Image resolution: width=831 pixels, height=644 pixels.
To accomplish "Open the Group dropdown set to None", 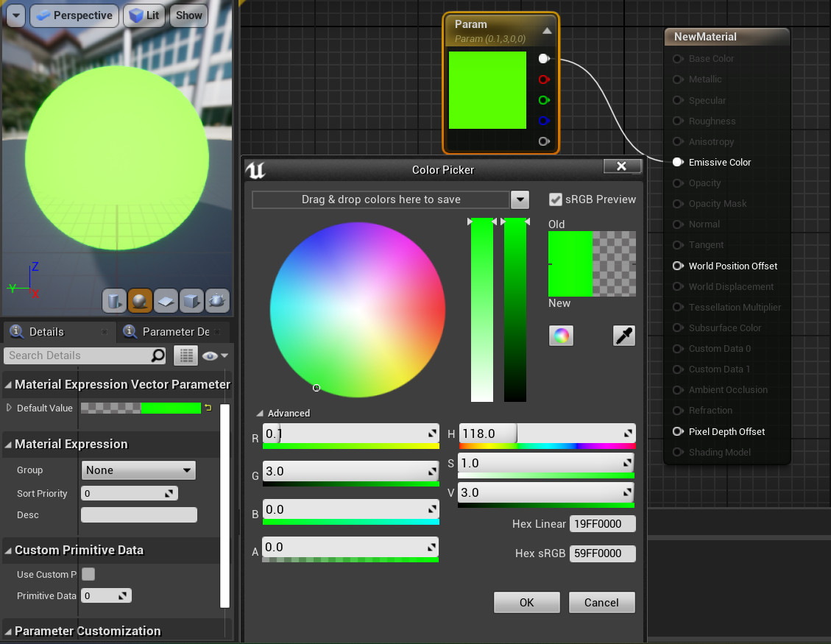I will click(x=138, y=470).
